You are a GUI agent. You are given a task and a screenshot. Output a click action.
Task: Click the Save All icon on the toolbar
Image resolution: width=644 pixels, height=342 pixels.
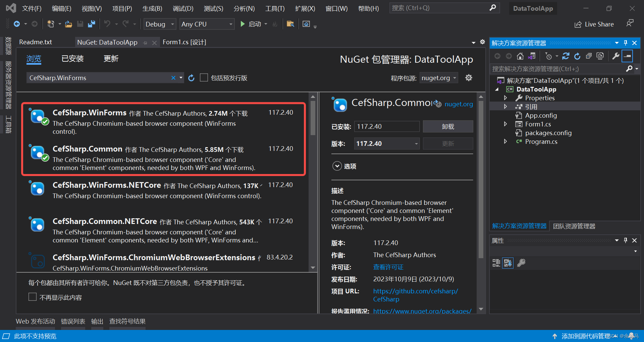coord(91,24)
